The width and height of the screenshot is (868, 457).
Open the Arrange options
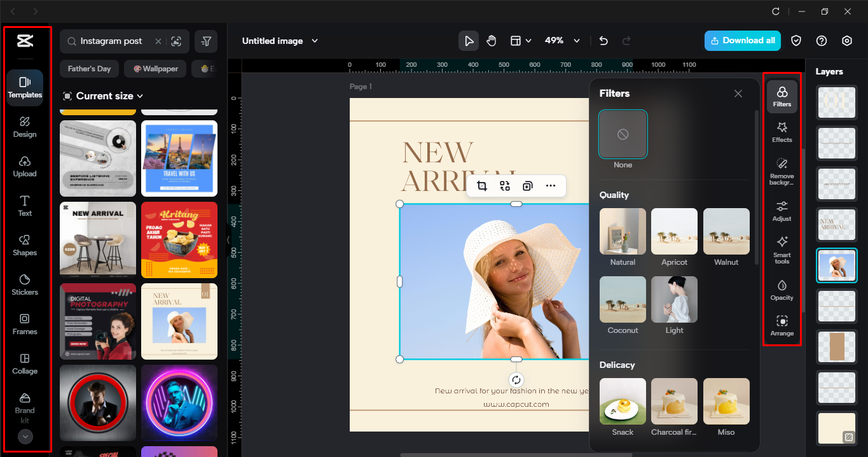(782, 327)
